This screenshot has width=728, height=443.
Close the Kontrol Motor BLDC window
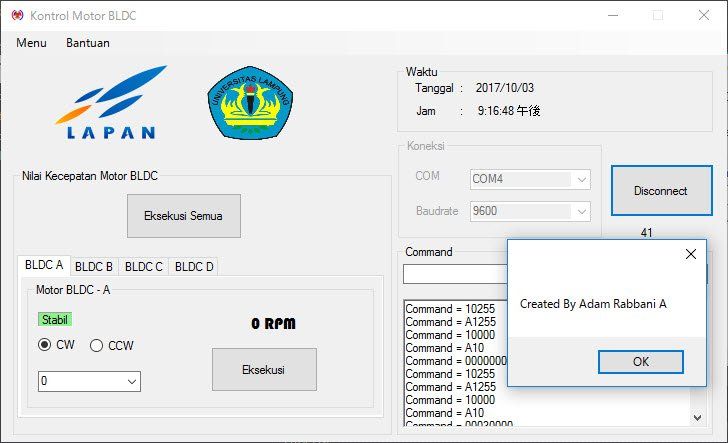click(704, 15)
